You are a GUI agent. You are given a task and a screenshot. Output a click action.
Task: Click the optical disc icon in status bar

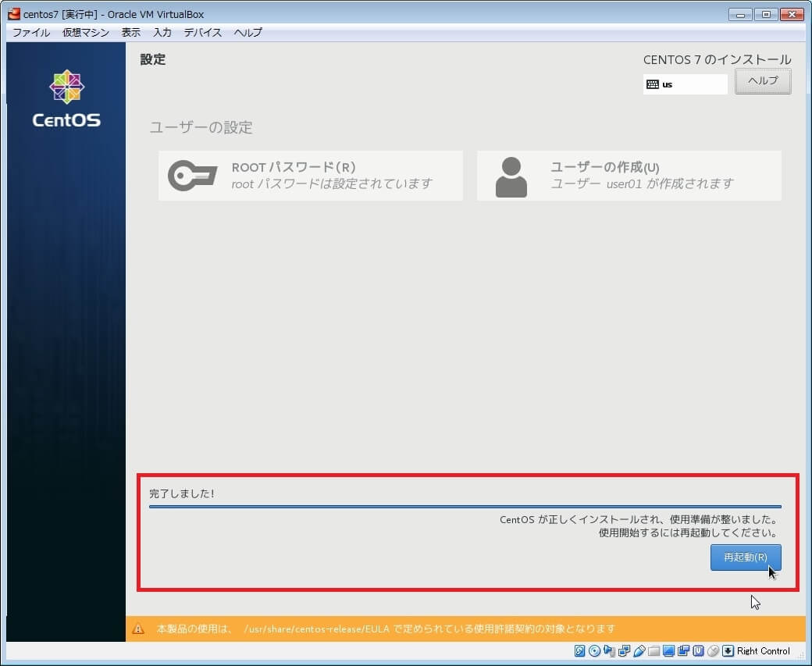coord(594,651)
